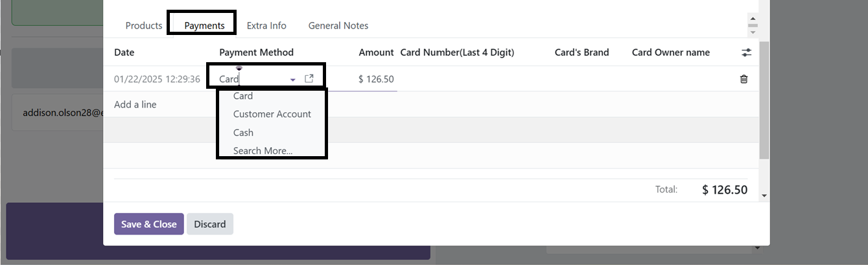Click the $ 126.50 amount cell

[x=376, y=79]
